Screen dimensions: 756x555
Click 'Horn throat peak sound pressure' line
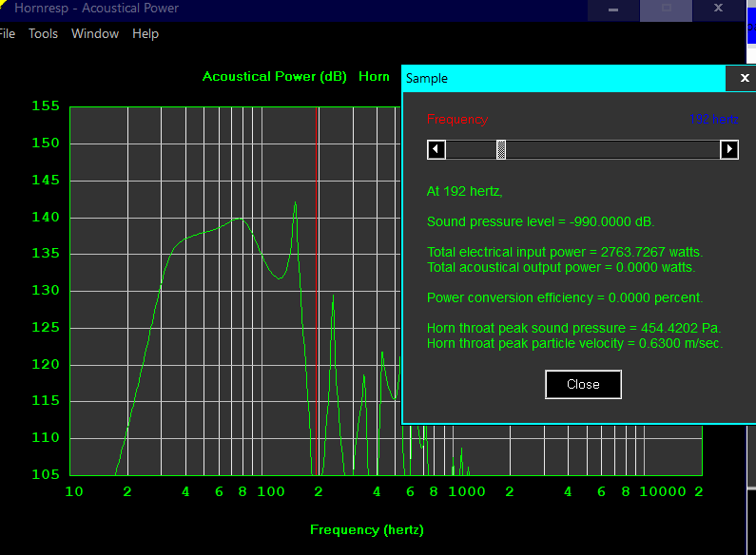tap(573, 328)
